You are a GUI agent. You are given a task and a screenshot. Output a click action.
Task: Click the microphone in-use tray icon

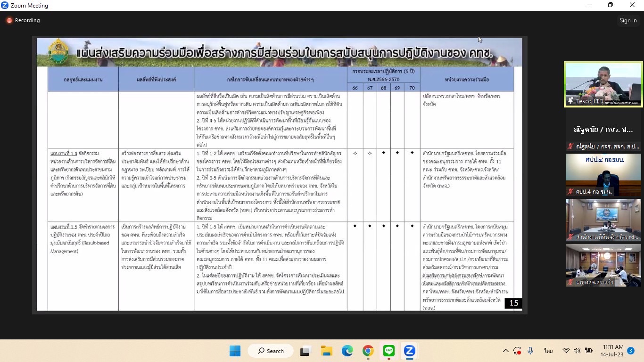(530, 351)
